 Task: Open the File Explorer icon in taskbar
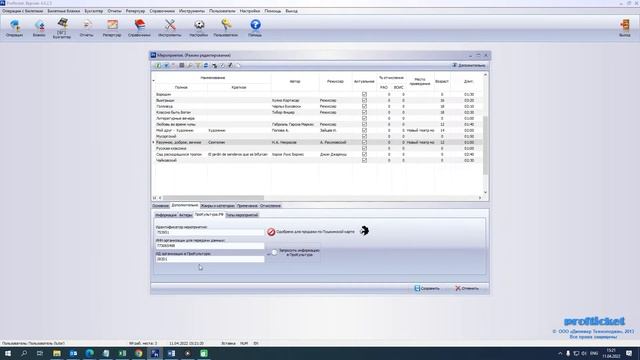[x=57, y=353]
